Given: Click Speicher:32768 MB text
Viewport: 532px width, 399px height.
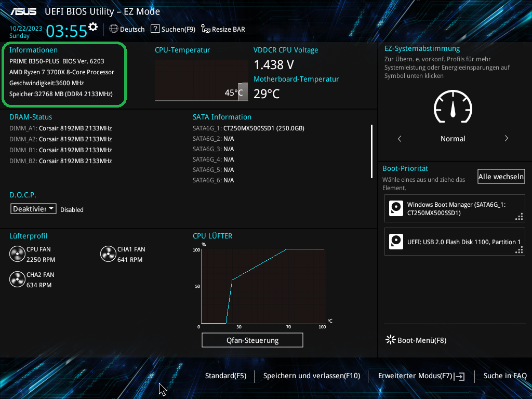Looking at the screenshot, I should 61,94.
